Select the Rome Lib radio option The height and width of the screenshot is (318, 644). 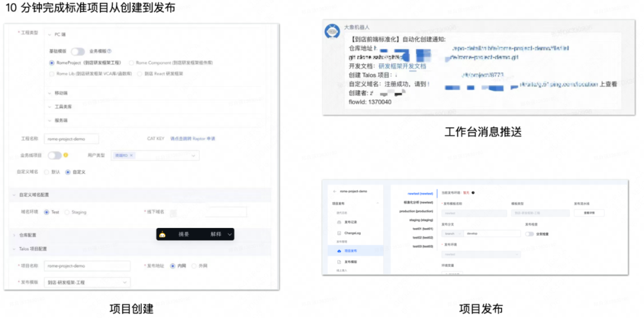52,74
